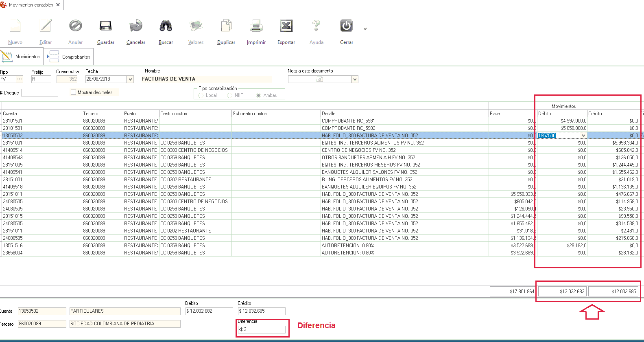This screenshot has height=342, width=644.
Task: Export data using the Exportar icon
Action: pyautogui.click(x=286, y=26)
